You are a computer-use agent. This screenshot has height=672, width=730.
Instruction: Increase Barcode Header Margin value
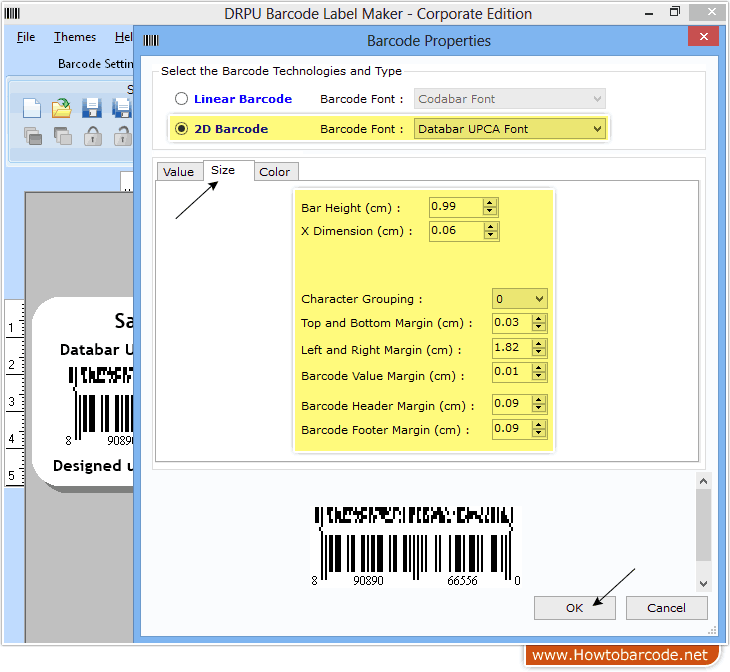tap(539, 400)
